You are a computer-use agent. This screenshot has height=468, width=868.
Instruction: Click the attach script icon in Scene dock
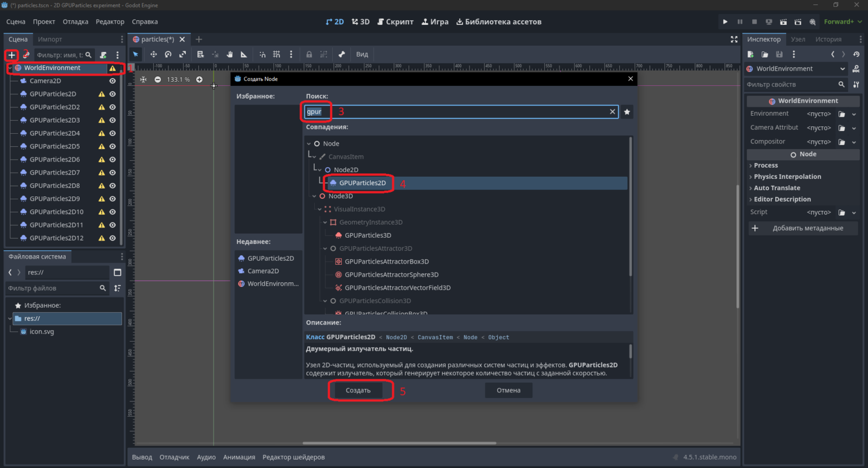point(103,55)
